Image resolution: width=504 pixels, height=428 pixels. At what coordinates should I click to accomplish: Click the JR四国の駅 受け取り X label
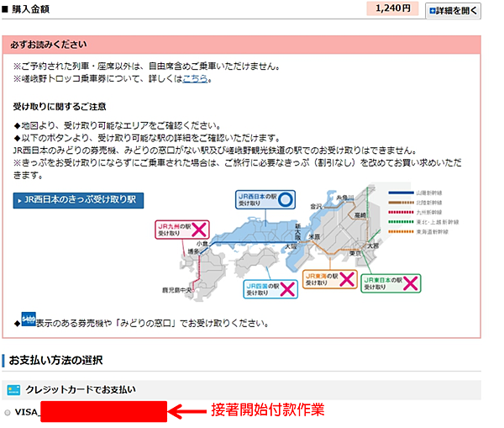(270, 289)
